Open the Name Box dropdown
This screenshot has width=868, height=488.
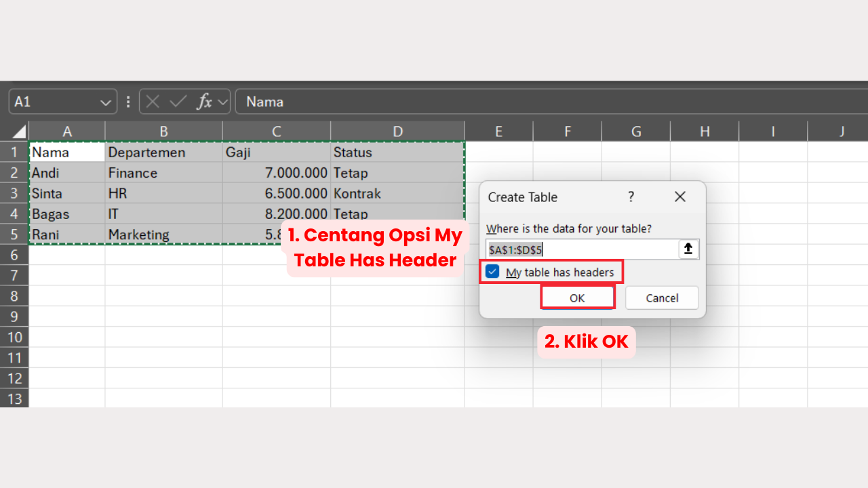point(105,101)
